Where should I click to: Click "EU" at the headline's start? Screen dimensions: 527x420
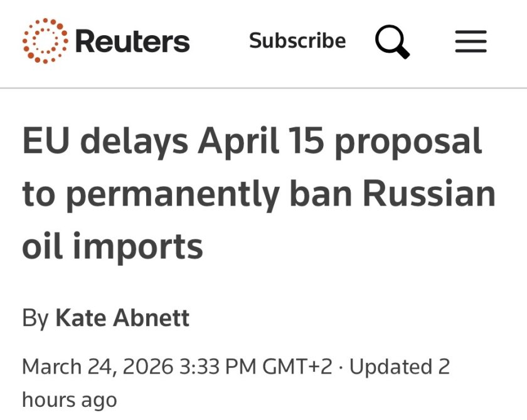(x=43, y=143)
